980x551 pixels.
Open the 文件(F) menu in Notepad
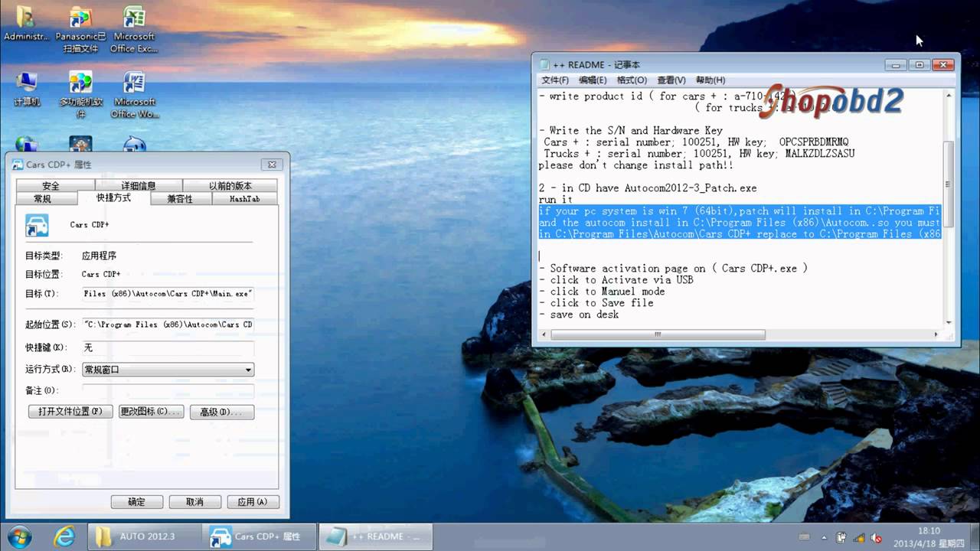tap(554, 80)
